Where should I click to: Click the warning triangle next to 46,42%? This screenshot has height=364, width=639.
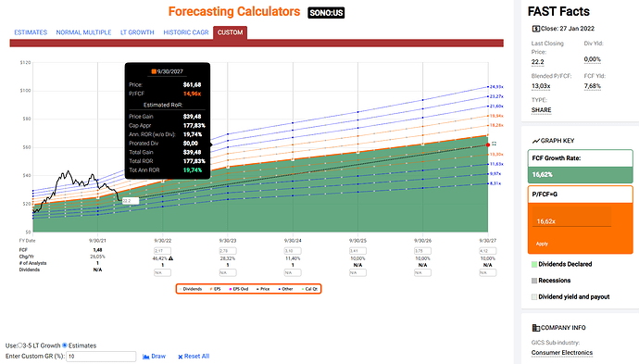pos(170,258)
